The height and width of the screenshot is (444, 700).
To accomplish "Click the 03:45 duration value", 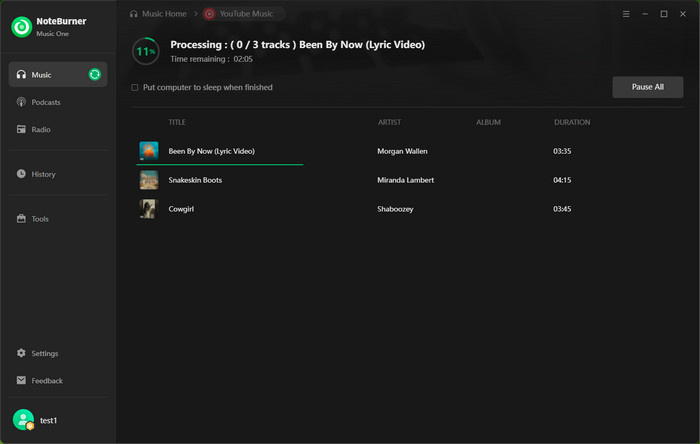I will [562, 209].
